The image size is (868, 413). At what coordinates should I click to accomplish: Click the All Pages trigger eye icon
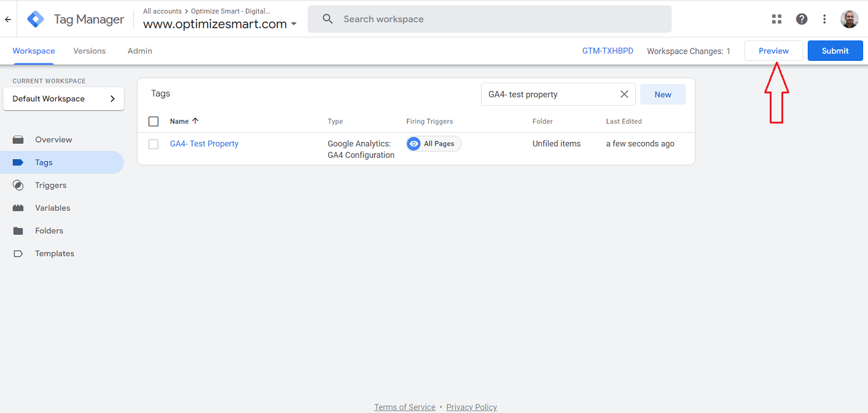click(x=414, y=144)
